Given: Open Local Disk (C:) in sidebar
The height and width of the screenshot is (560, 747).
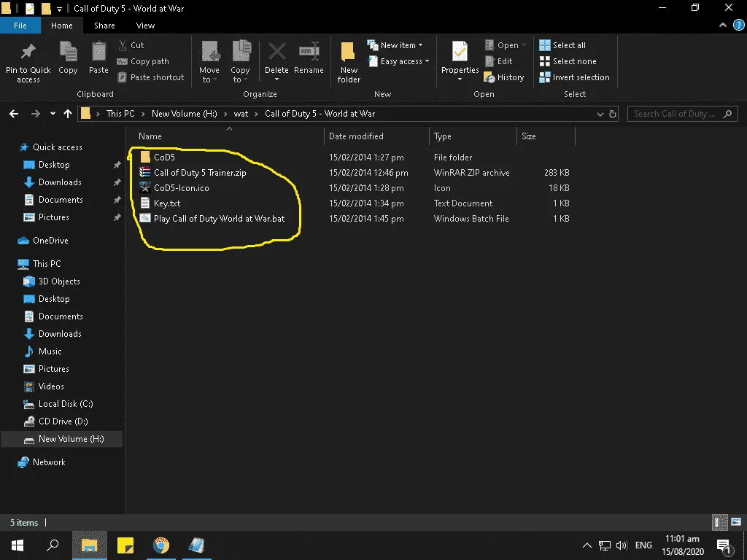Looking at the screenshot, I should pyautogui.click(x=66, y=404).
